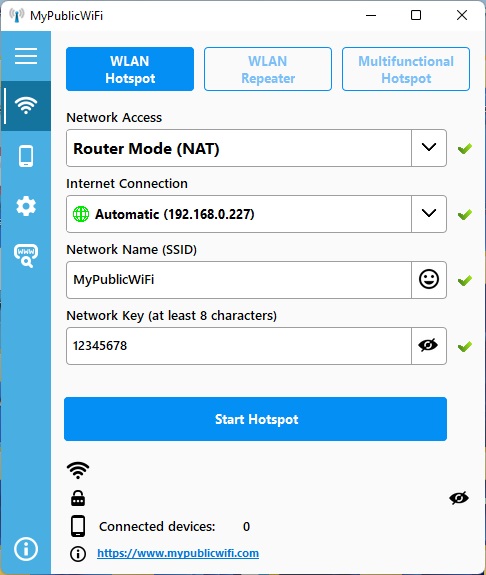
Task: Select the WLAN Hotspot tab
Action: tap(130, 69)
